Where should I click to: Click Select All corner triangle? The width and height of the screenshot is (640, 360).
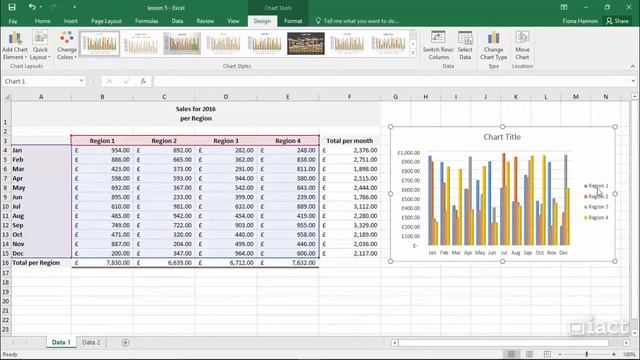pos(7,97)
